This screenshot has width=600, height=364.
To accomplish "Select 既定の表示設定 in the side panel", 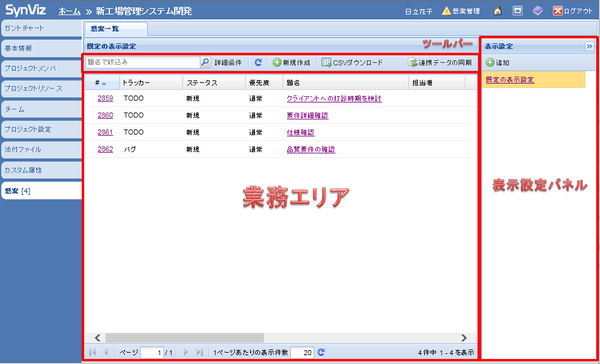I will pos(510,80).
